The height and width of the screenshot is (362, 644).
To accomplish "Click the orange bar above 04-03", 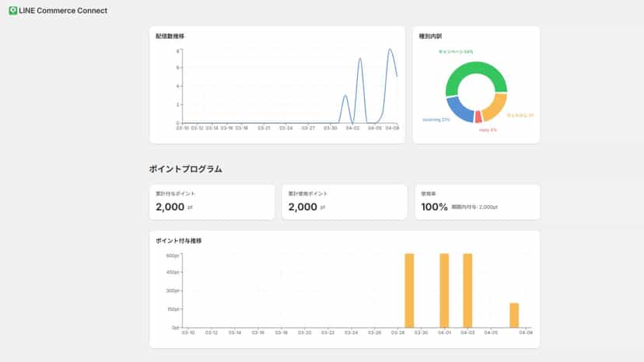I will click(467, 291).
